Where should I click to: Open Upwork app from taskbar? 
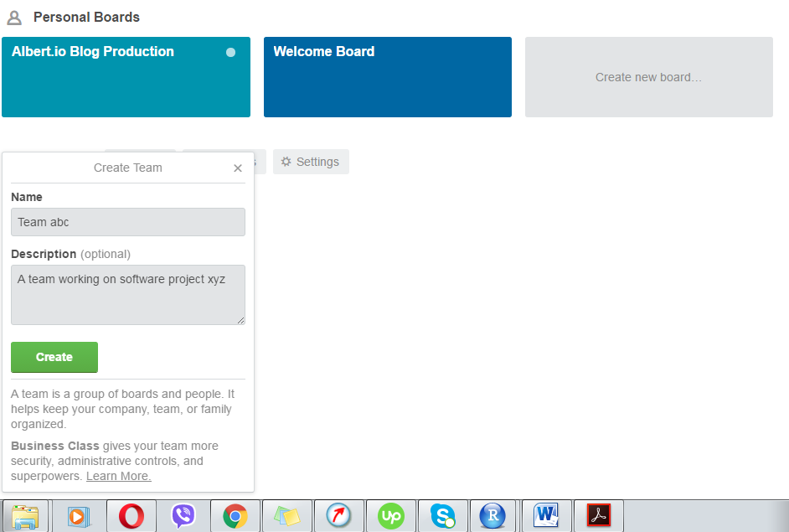point(391,516)
